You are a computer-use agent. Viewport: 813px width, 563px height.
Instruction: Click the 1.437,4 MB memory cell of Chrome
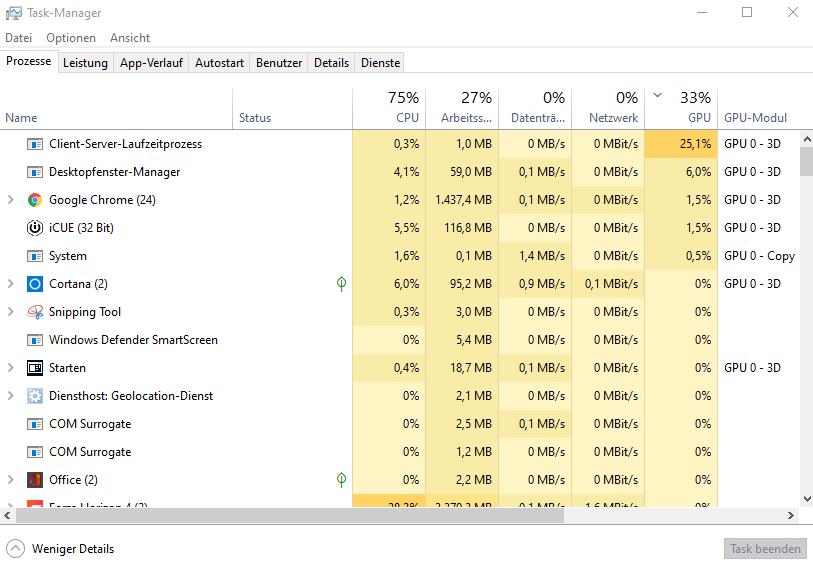(x=462, y=200)
